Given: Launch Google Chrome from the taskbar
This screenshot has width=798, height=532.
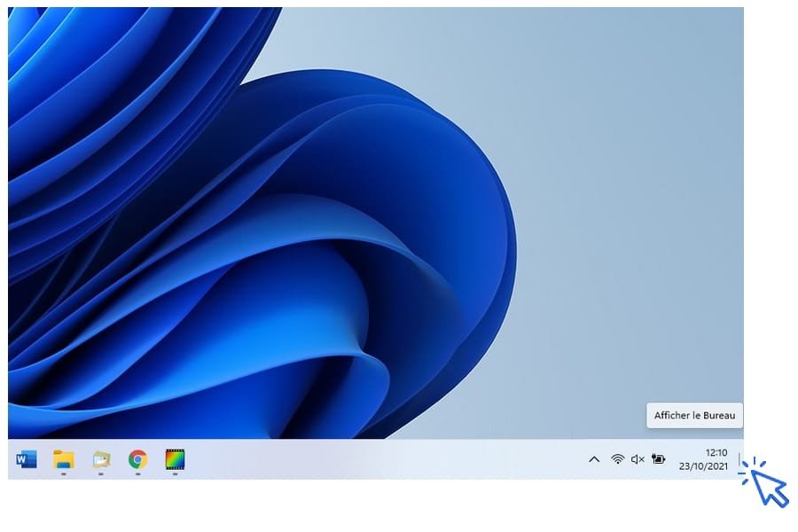Looking at the screenshot, I should (x=138, y=459).
